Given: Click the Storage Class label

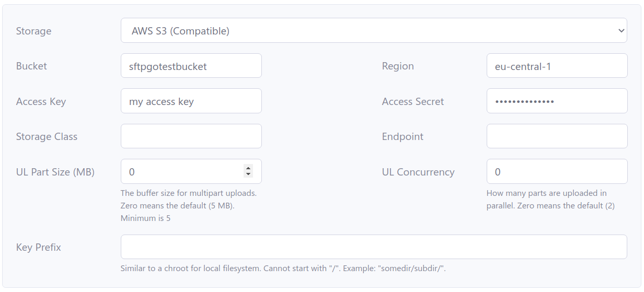Looking at the screenshot, I should click(47, 136).
